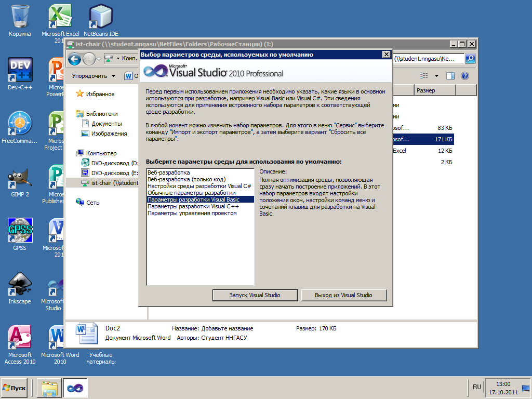
Task: Open Microsoft PowerPoint desktop shortcut
Action: point(56,71)
